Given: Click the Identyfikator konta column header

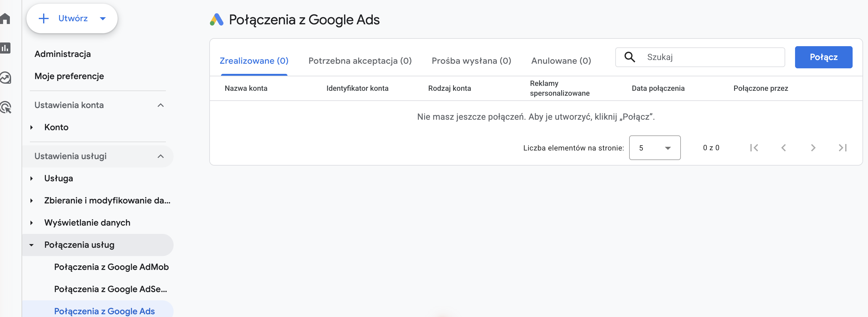Looking at the screenshot, I should [x=357, y=88].
